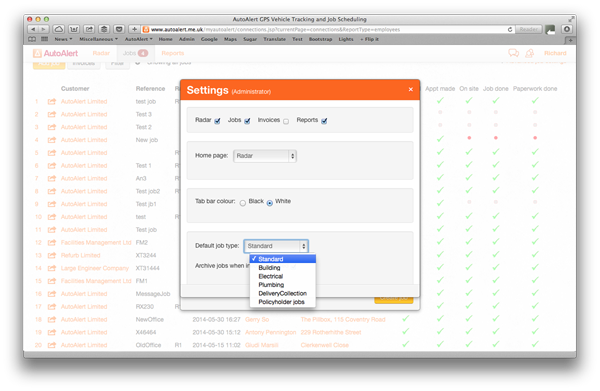Image resolution: width=600 pixels, height=391 pixels.
Task: Click the Customer column header
Action: [x=75, y=88]
